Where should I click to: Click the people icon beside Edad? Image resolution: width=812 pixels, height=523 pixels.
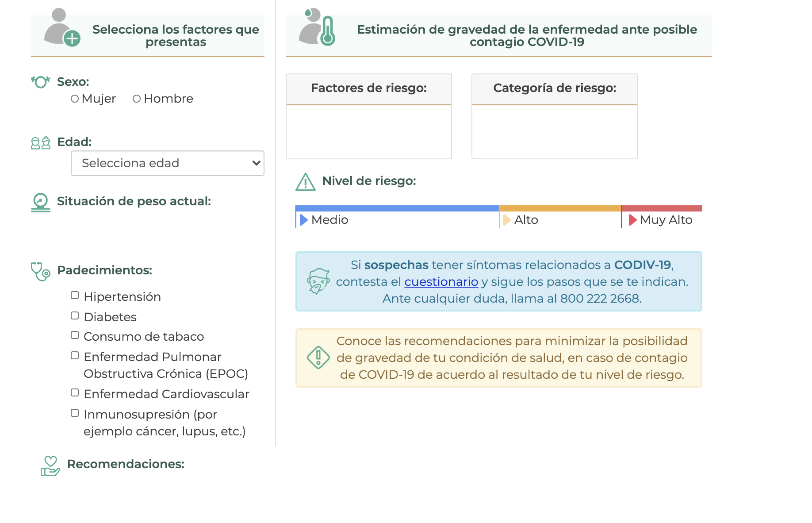(x=40, y=142)
